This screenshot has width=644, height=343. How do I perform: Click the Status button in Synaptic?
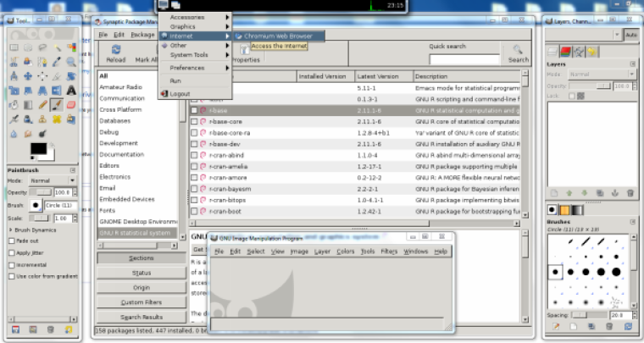(x=142, y=273)
